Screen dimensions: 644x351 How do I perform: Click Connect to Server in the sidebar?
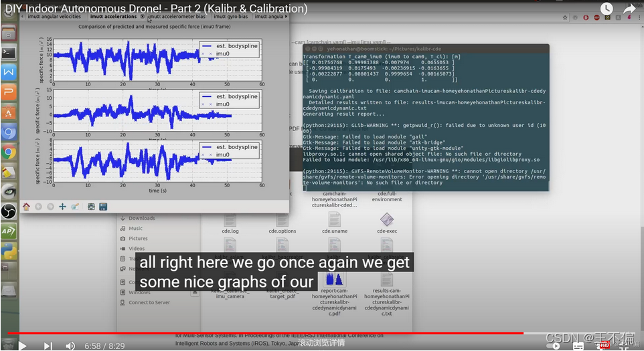tap(149, 302)
